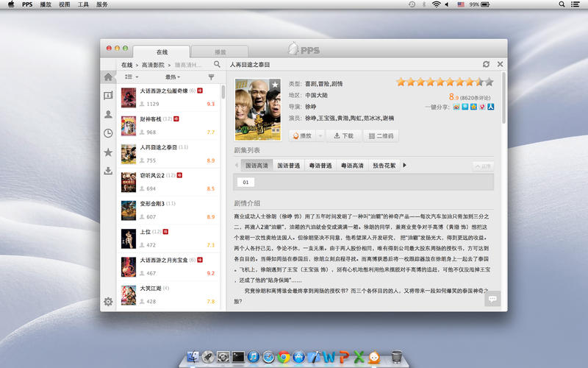Select the 粤语普通 tab
Screen dimensions: 588x368
click(x=320, y=165)
